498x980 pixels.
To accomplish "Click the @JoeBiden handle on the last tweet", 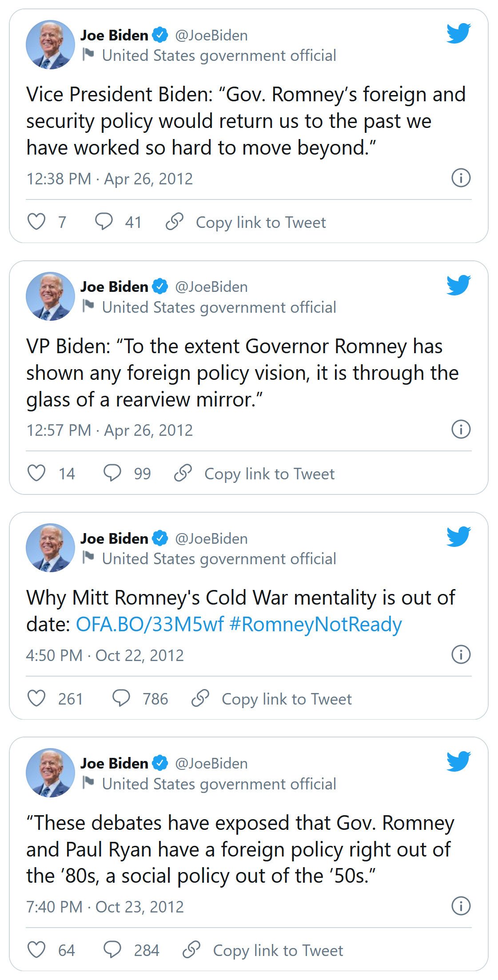I will pyautogui.click(x=211, y=763).
